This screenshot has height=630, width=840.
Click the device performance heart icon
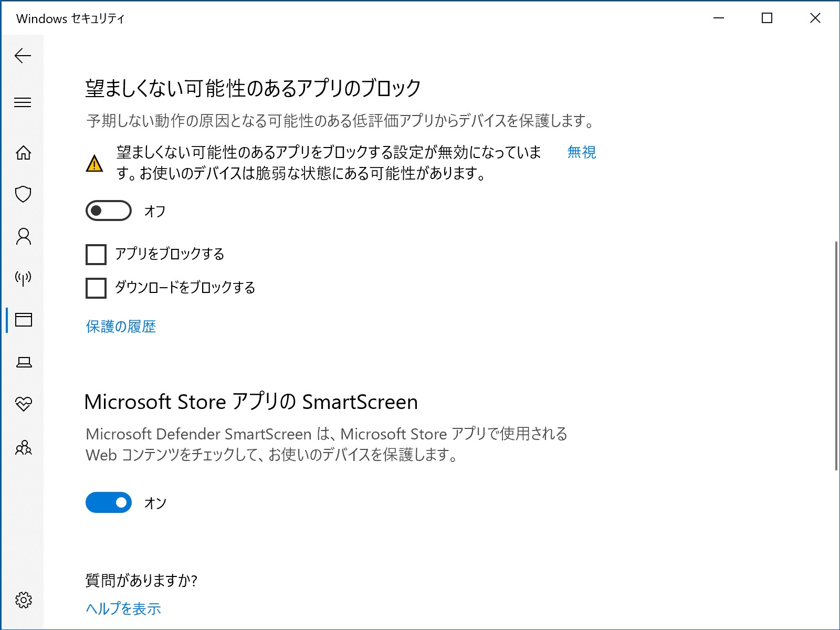(x=23, y=404)
